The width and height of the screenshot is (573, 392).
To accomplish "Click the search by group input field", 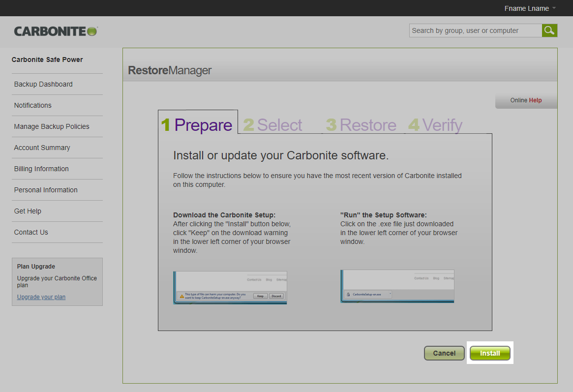I will (x=475, y=30).
